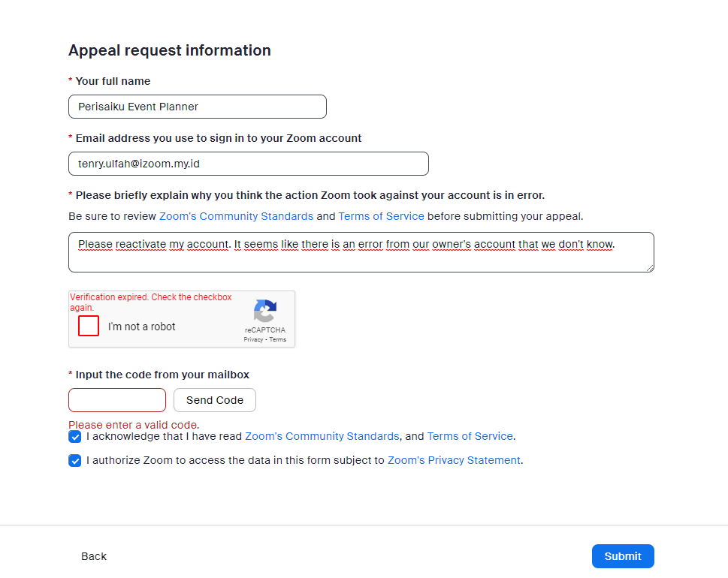Viewport: 728px width, 578px height.
Task: Open reCAPTCHA Terms link
Action: click(x=278, y=339)
